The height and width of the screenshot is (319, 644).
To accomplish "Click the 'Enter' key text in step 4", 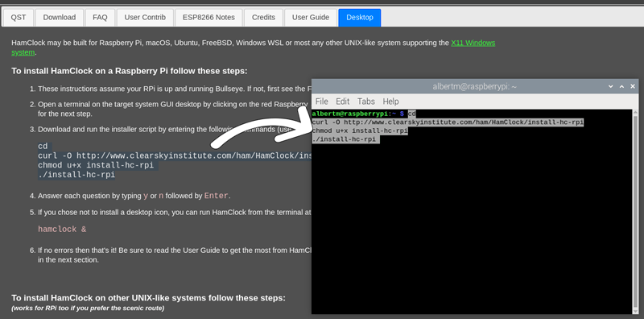I will (x=217, y=196).
